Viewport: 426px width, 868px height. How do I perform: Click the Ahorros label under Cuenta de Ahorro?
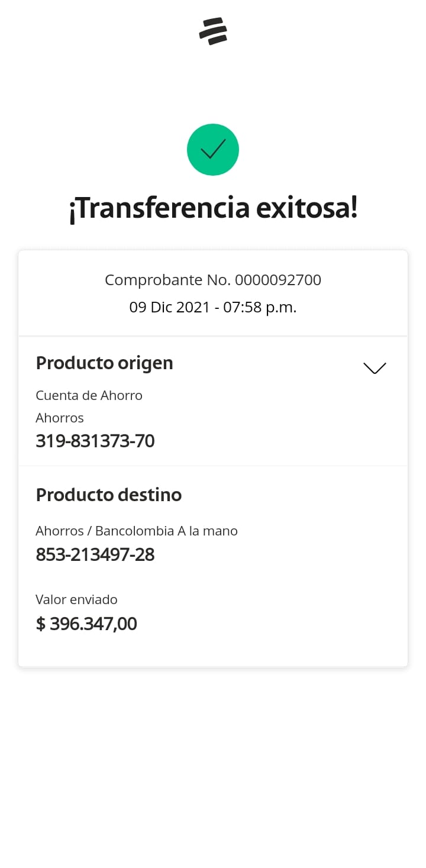pyautogui.click(x=60, y=418)
